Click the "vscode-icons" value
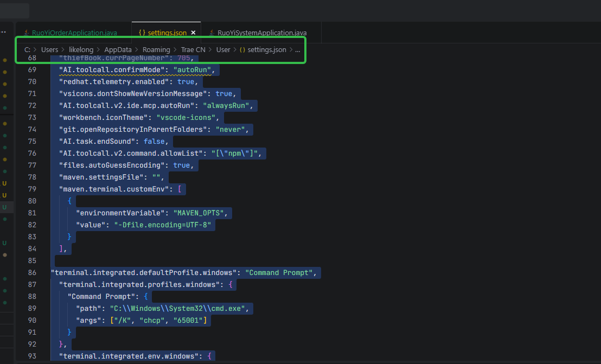601x364 pixels. point(186,117)
